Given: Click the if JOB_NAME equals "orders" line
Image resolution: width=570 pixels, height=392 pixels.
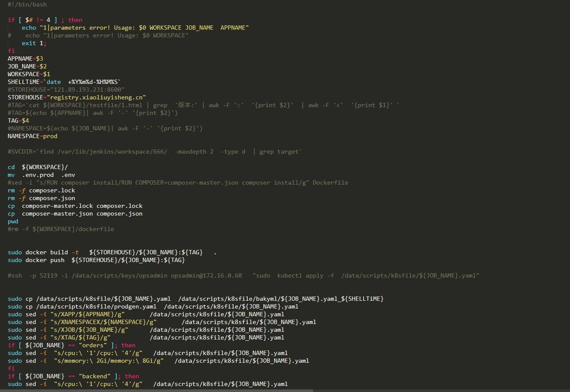Looking at the screenshot, I should pyautogui.click(x=71, y=345).
